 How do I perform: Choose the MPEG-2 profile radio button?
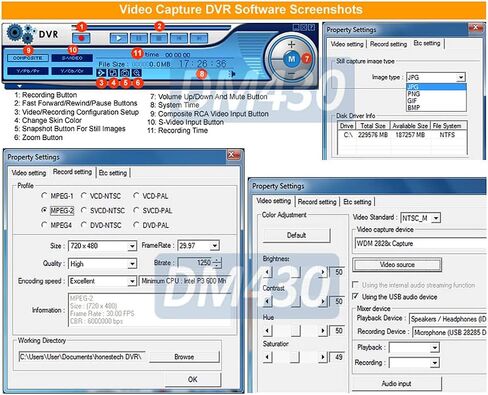click(x=44, y=210)
